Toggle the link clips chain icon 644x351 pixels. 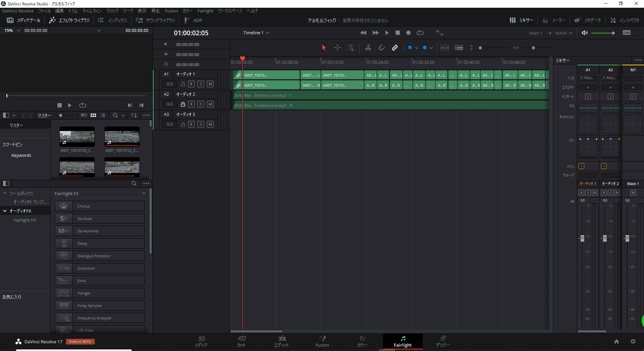click(395, 48)
